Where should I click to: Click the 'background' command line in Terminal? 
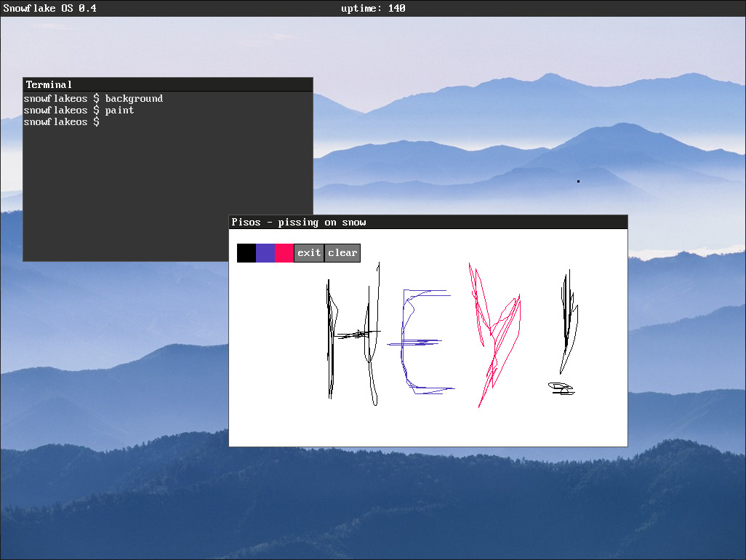[x=93, y=98]
